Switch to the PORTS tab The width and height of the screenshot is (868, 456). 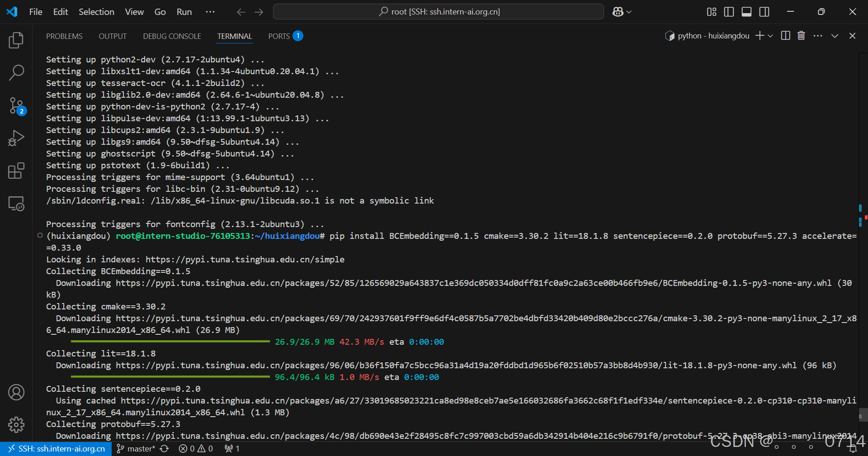(285, 36)
